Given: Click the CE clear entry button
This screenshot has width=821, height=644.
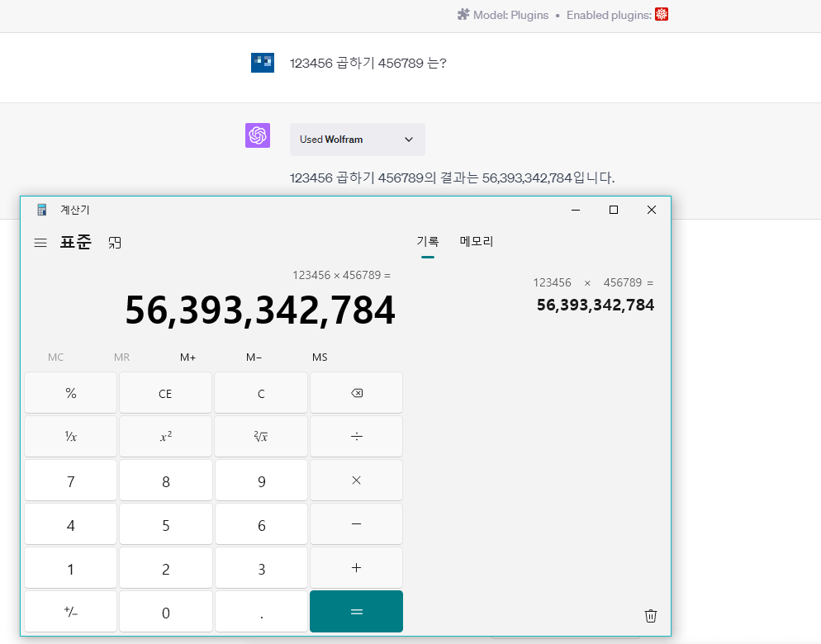Looking at the screenshot, I should pyautogui.click(x=165, y=393).
